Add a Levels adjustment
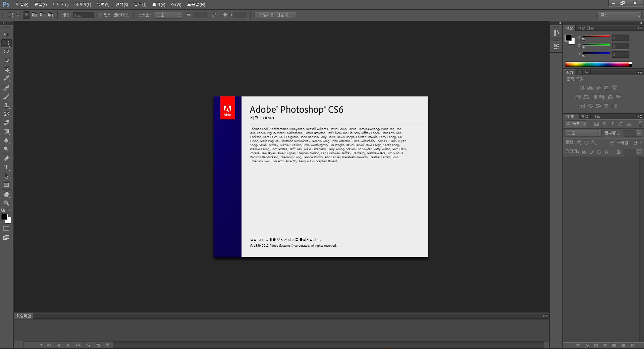This screenshot has width=644, height=349. [x=590, y=88]
